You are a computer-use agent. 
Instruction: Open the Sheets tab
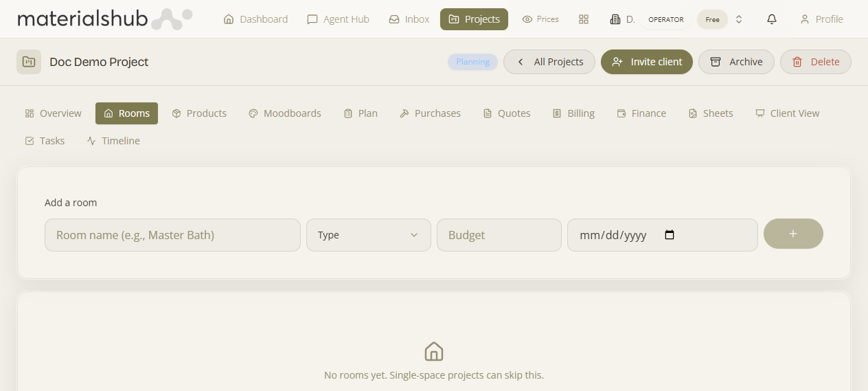pos(711,113)
